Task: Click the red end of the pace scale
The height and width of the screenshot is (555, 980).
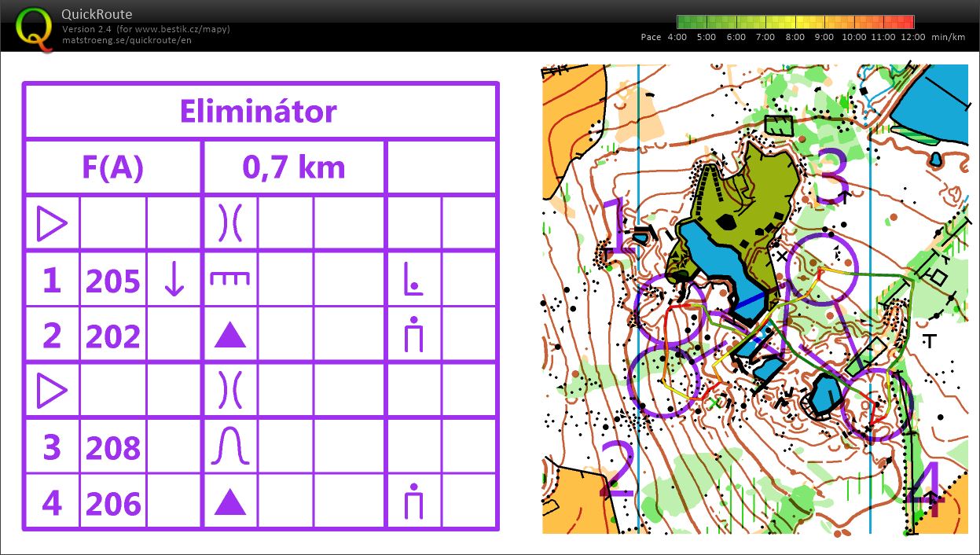Action: click(x=905, y=22)
